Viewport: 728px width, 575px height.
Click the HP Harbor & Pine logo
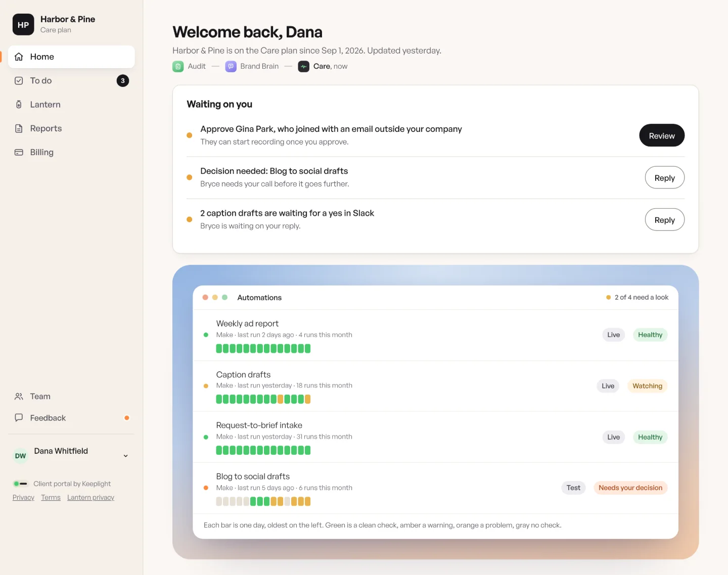23,25
